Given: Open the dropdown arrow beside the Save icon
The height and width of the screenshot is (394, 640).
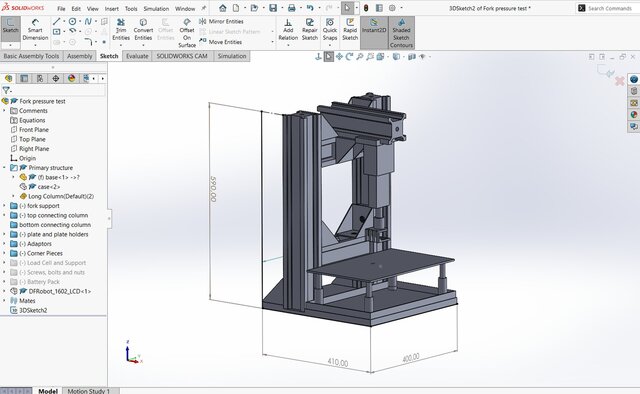Looking at the screenshot, I should click(x=281, y=8).
